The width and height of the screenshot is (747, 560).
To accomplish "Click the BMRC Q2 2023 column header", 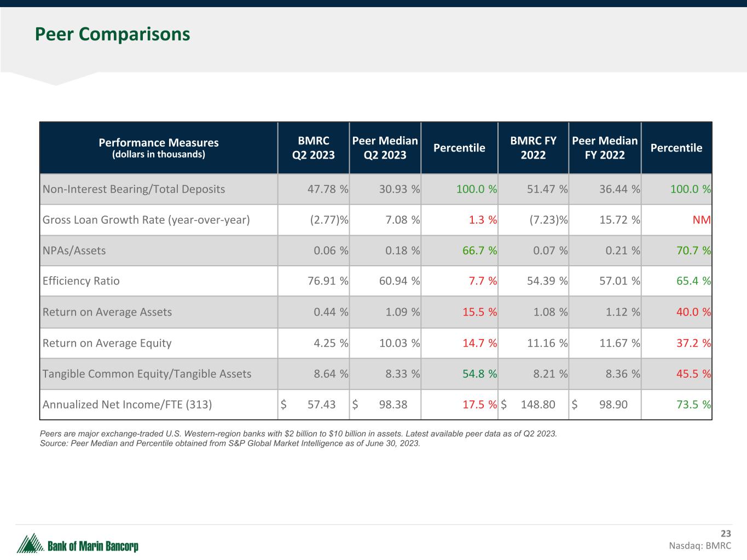I will [313, 148].
